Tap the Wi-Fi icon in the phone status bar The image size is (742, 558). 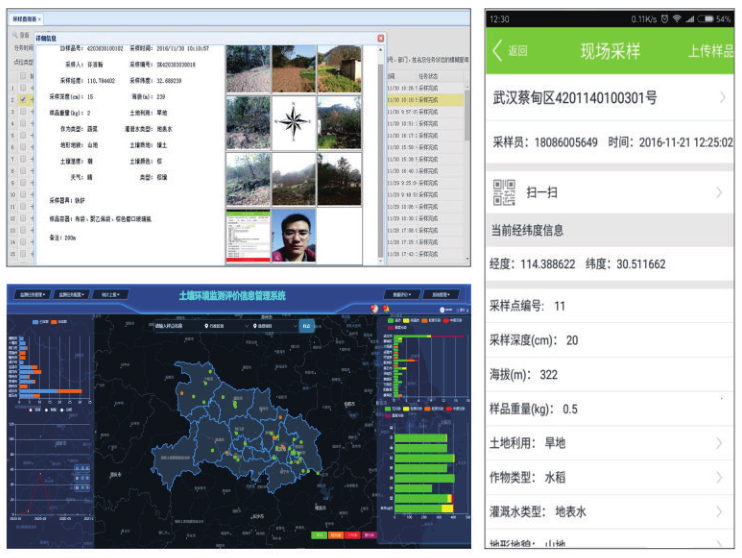677,18
